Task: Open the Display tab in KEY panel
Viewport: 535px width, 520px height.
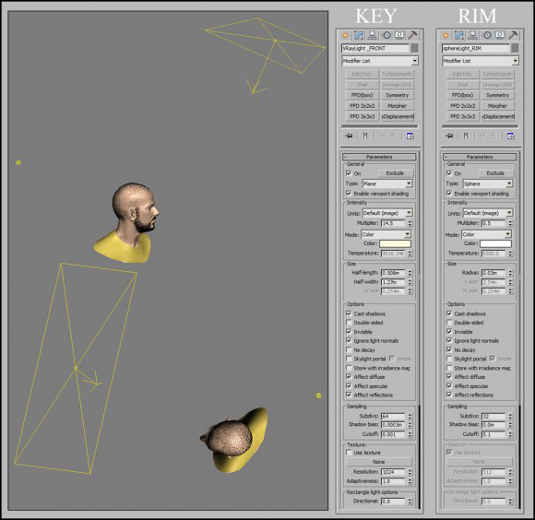Action: pos(399,35)
